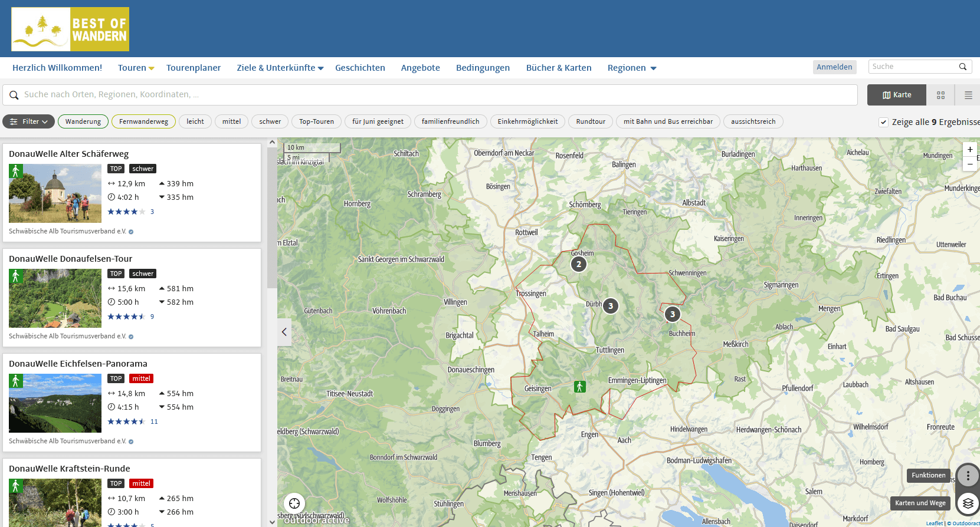Screen dimensions: 980x527
Task: Click hiker icon on Donaufelsen-Tour card
Action: point(16,276)
